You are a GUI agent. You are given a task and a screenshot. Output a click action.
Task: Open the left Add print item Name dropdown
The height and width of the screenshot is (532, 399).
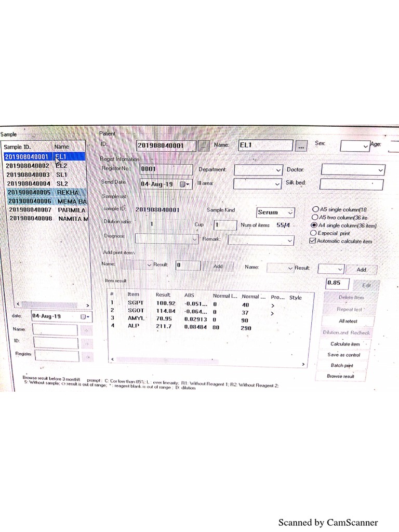149,265
